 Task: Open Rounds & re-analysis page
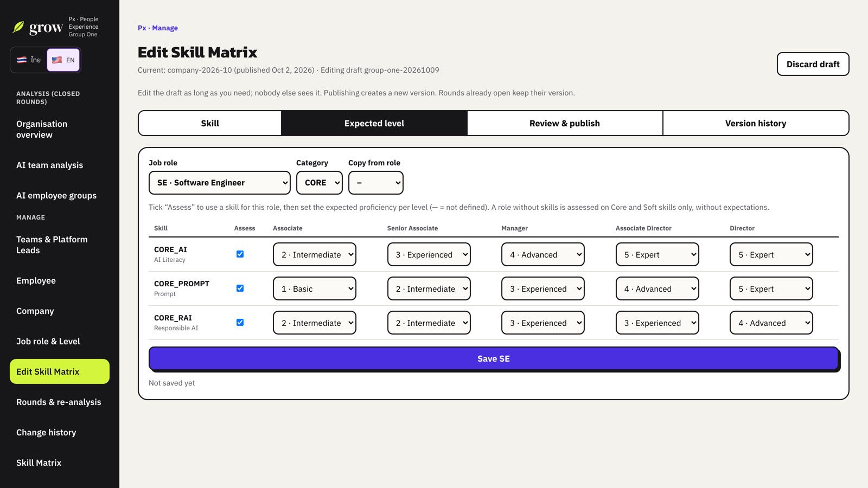(60, 402)
